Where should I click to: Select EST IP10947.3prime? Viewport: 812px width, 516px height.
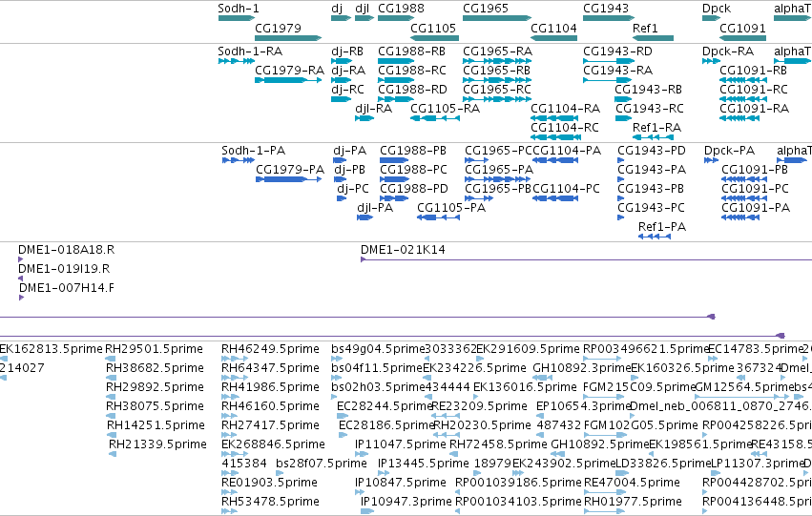406,502
